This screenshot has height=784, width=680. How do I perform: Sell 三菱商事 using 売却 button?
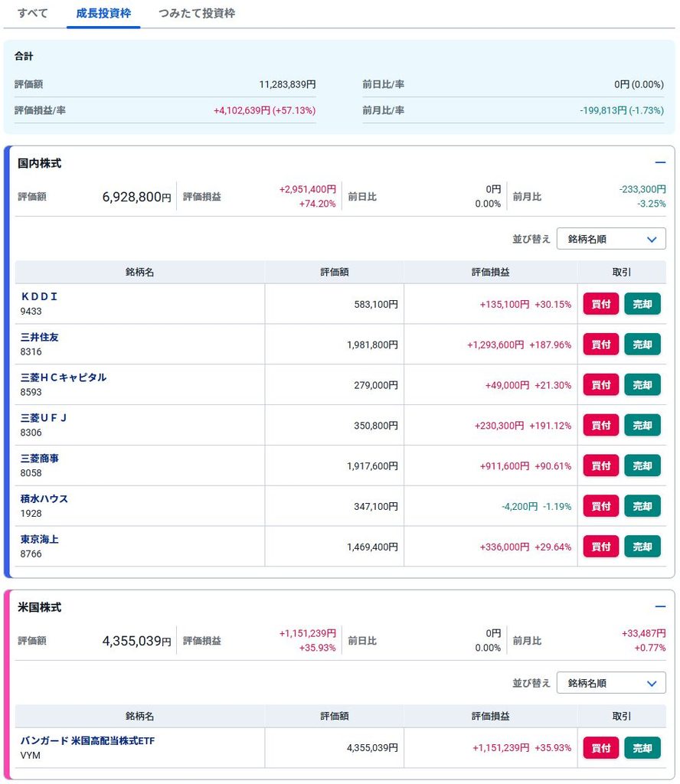point(642,466)
